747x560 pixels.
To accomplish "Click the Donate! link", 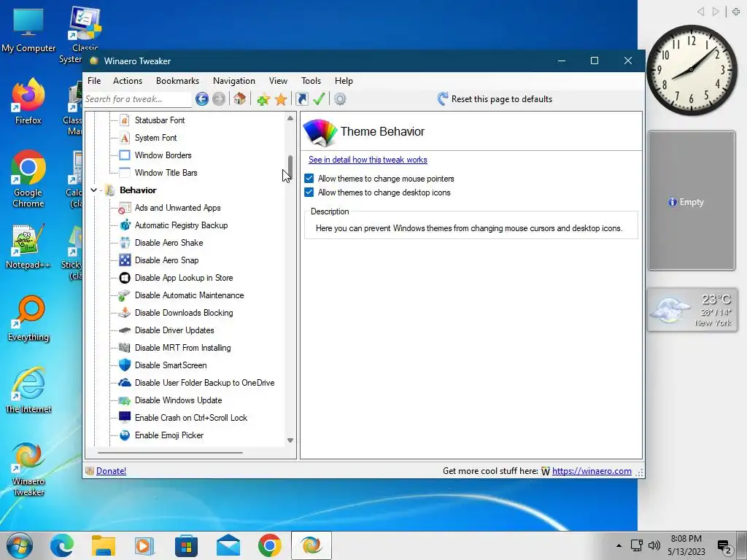I will pyautogui.click(x=111, y=471).
